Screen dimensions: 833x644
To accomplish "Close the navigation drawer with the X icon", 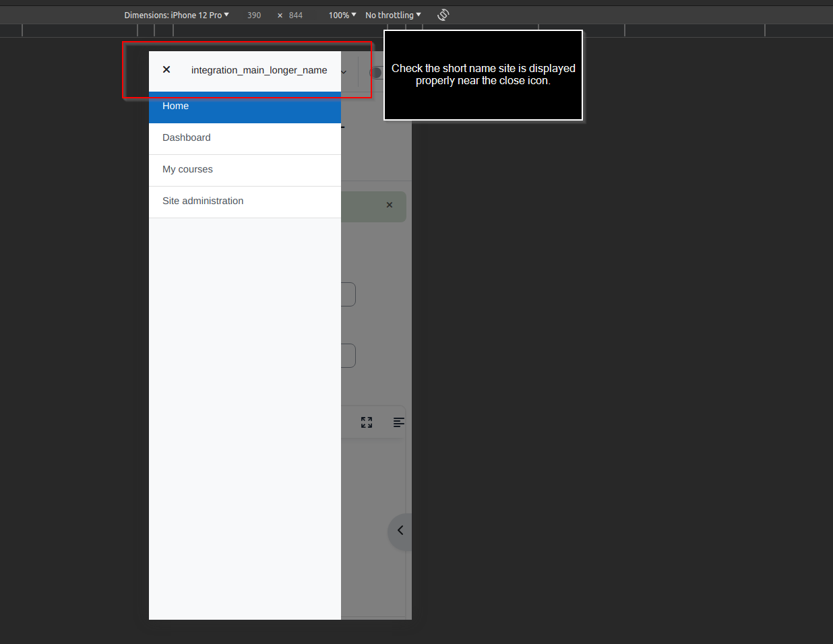I will point(166,69).
